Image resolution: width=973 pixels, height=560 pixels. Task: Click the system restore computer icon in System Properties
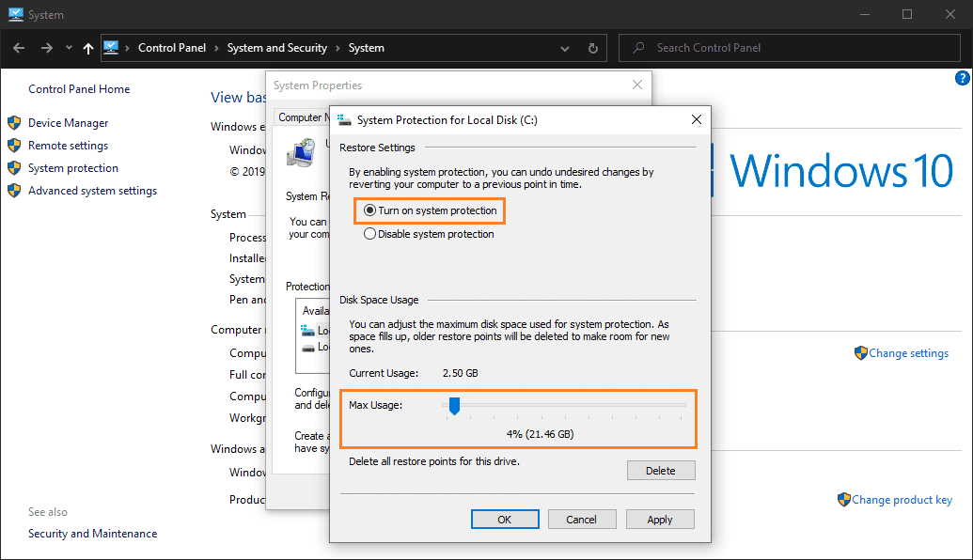[x=301, y=152]
